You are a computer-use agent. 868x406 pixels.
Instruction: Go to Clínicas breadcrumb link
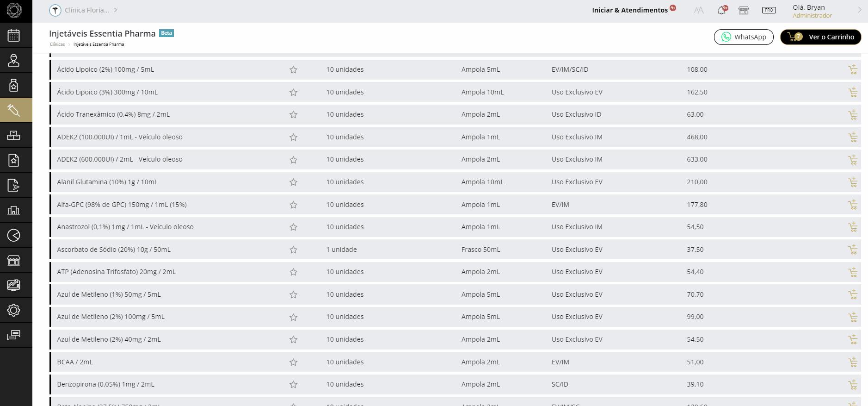coord(57,44)
